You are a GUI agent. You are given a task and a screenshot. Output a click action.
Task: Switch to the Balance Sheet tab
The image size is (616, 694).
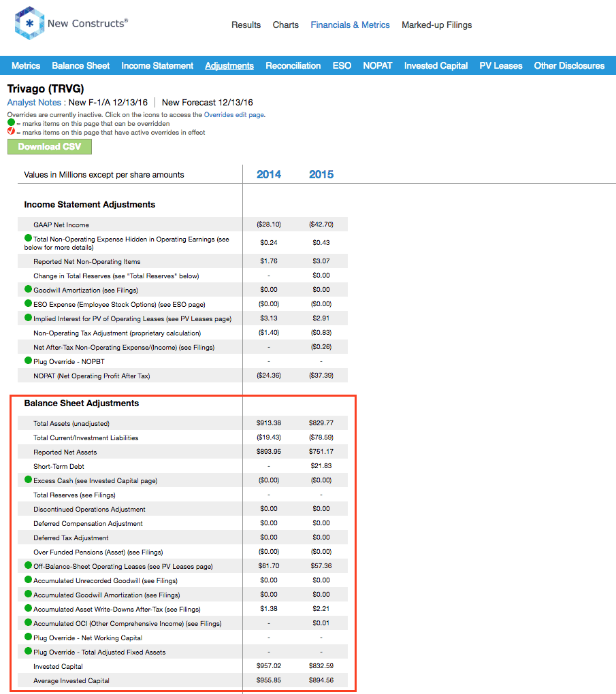coord(80,65)
